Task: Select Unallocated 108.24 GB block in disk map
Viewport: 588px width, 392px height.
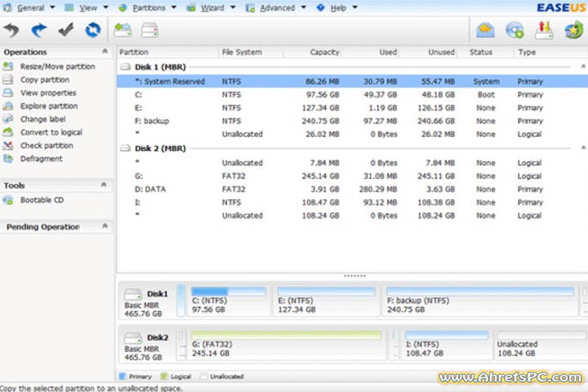Action: (x=541, y=345)
